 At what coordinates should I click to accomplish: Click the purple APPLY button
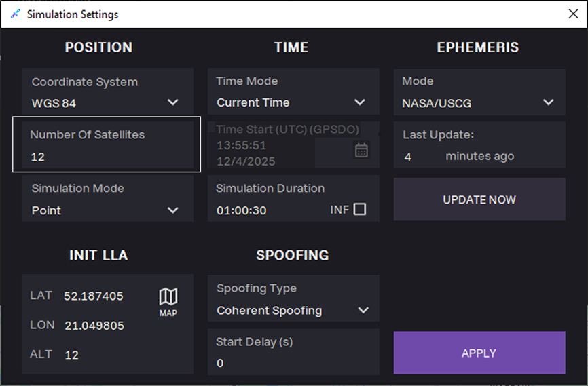click(x=479, y=353)
